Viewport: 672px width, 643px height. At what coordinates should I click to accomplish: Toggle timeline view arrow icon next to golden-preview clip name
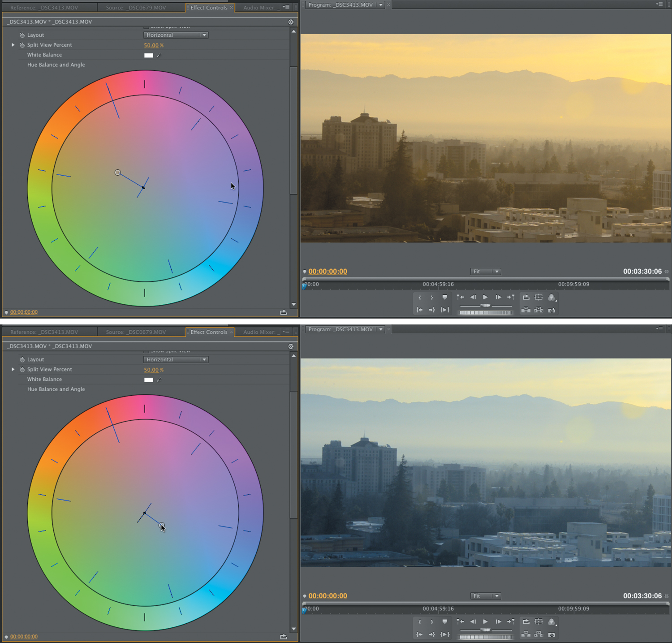point(291,22)
